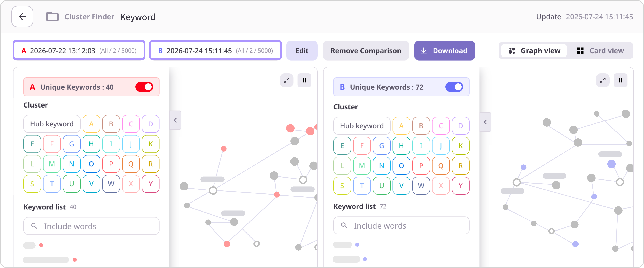Click the Cluster Finder folder icon
Screen dimensions: 644x268
point(53,17)
